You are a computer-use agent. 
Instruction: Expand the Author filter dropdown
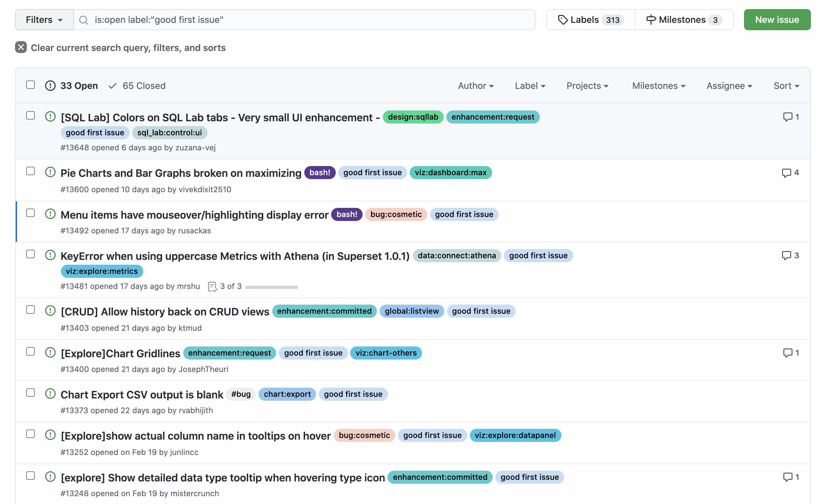(x=475, y=86)
